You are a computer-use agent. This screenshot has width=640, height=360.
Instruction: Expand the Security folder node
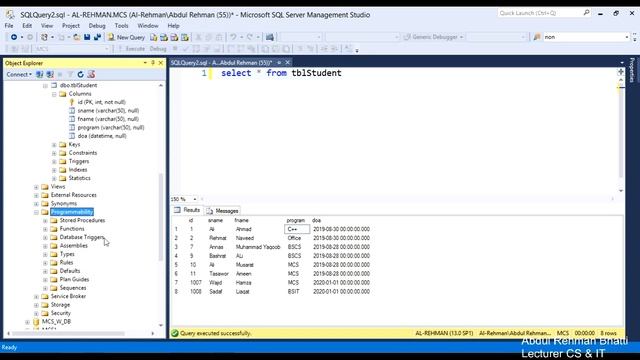(x=36, y=313)
